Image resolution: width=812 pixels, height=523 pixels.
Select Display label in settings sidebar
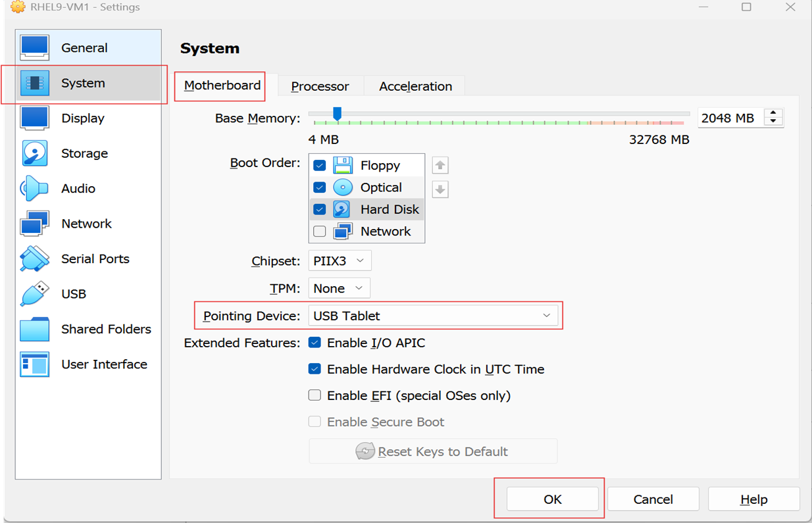pos(83,118)
